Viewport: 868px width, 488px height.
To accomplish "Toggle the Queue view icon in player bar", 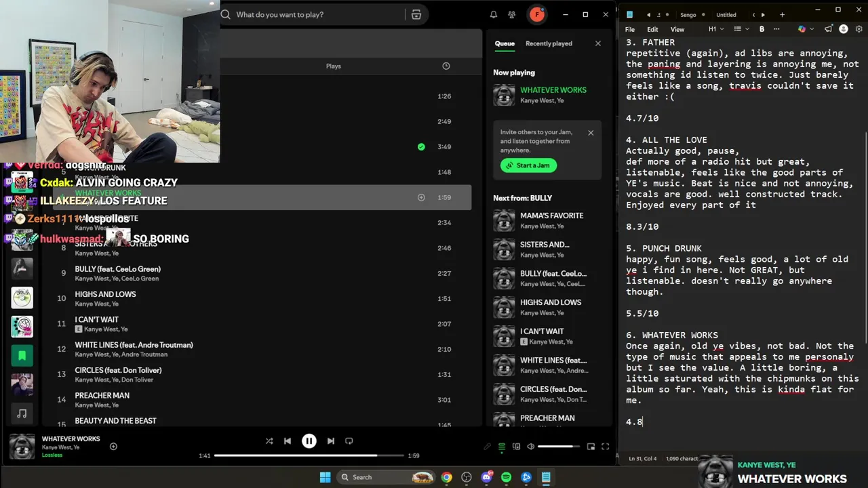I will point(502,447).
